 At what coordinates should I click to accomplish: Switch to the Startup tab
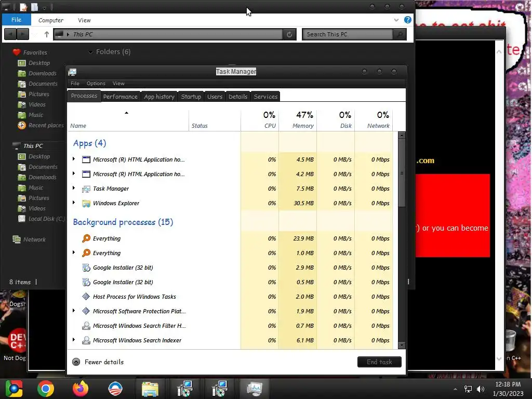[191, 96]
